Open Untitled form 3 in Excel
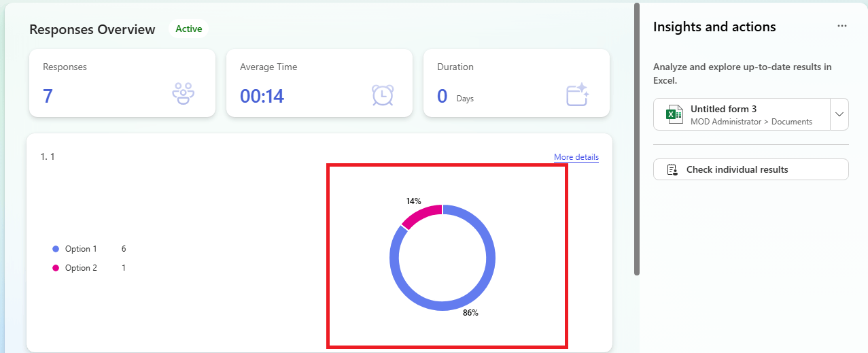 click(x=742, y=114)
